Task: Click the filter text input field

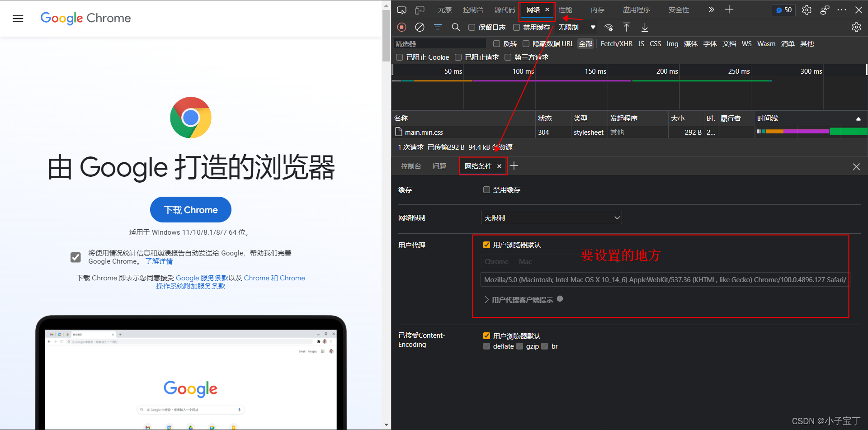Action: (x=439, y=44)
